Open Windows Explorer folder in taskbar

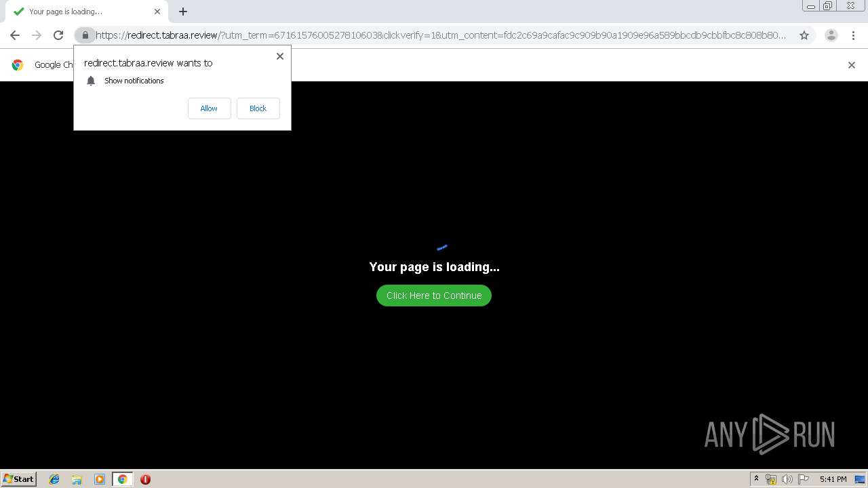[77, 479]
